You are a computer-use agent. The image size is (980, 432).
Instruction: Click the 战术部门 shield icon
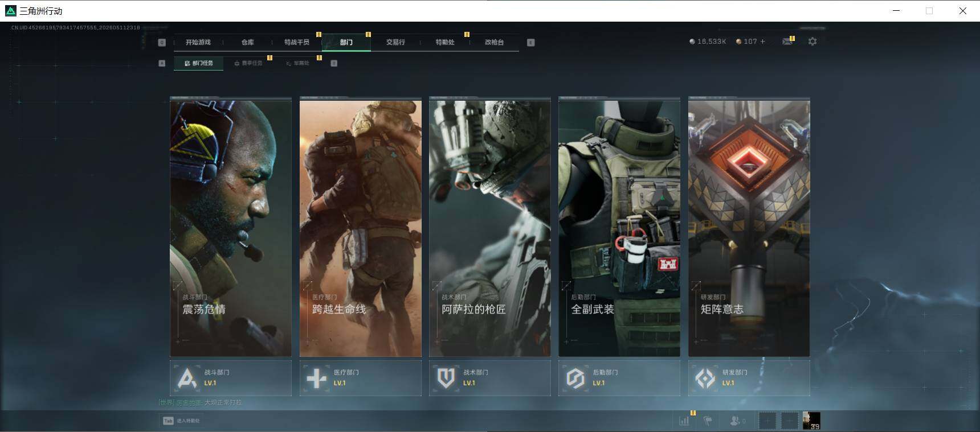pyautogui.click(x=446, y=378)
